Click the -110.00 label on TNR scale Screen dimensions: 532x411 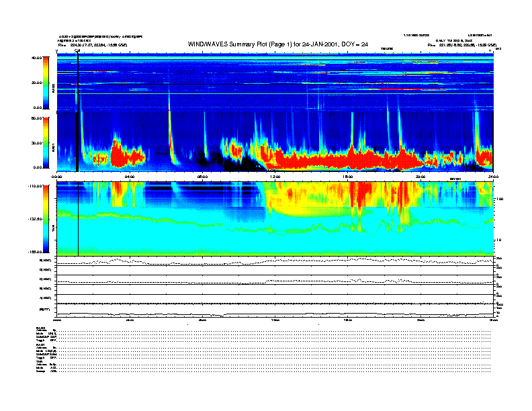tap(35, 186)
